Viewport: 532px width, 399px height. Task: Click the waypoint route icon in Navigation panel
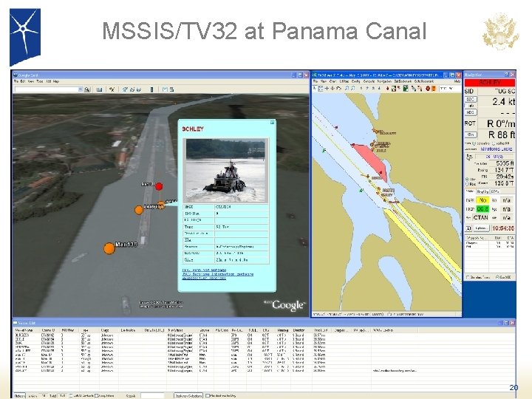469,157
